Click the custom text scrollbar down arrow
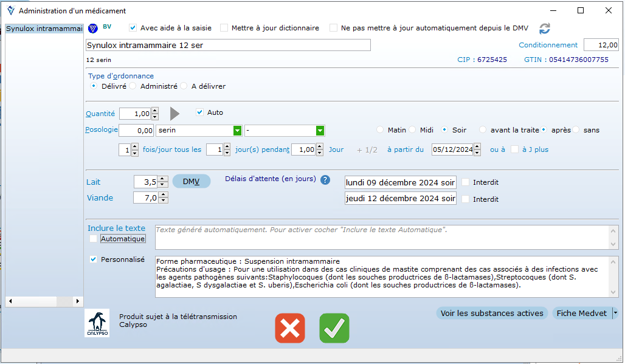Image resolution: width=625 pixels, height=364 pixels. [613, 292]
